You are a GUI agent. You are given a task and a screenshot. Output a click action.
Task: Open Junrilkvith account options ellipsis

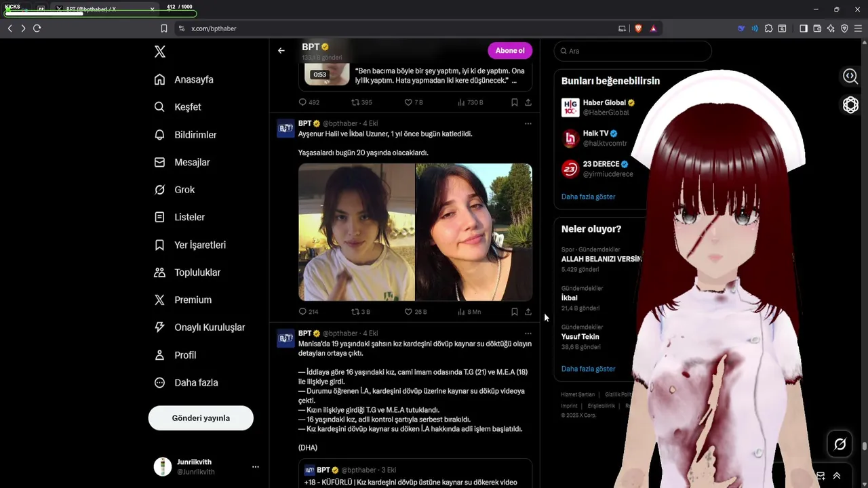click(256, 467)
